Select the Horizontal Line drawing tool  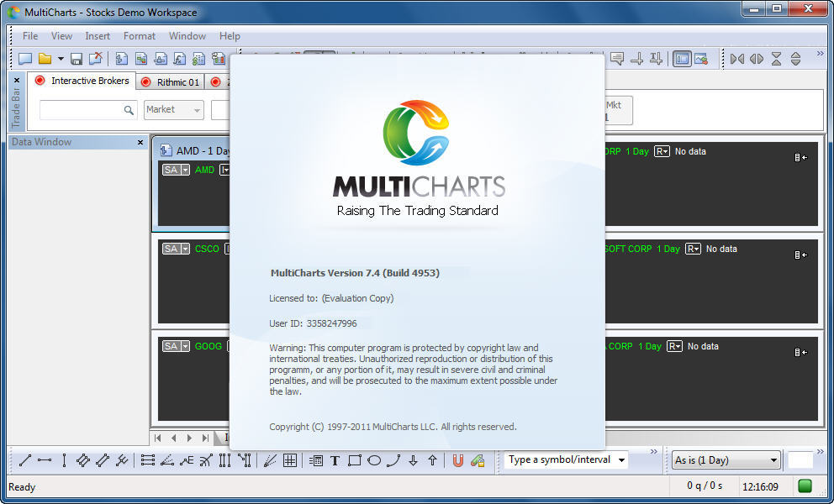45,460
